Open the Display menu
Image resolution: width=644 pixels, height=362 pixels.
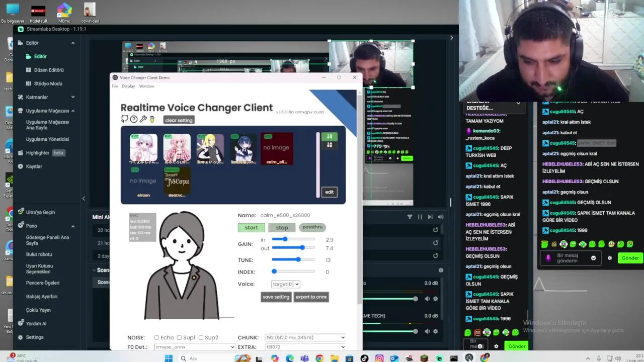point(128,86)
